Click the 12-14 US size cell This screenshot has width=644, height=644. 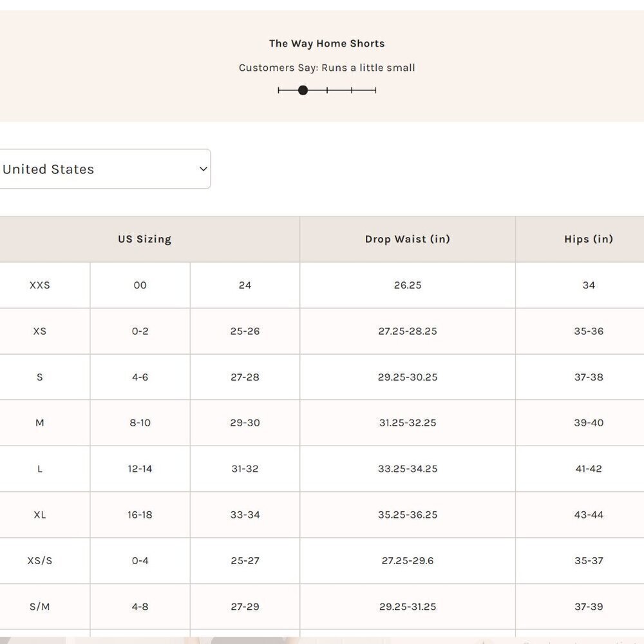pyautogui.click(x=140, y=469)
